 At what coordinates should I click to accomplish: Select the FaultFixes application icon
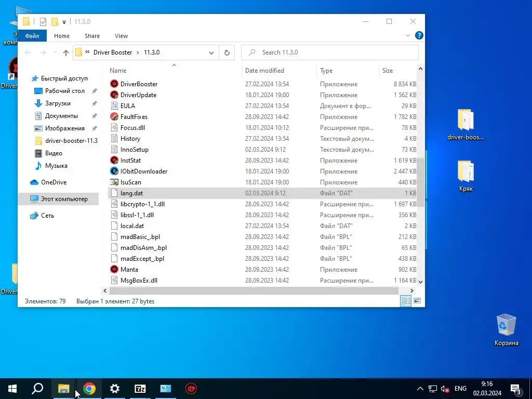[x=114, y=116]
